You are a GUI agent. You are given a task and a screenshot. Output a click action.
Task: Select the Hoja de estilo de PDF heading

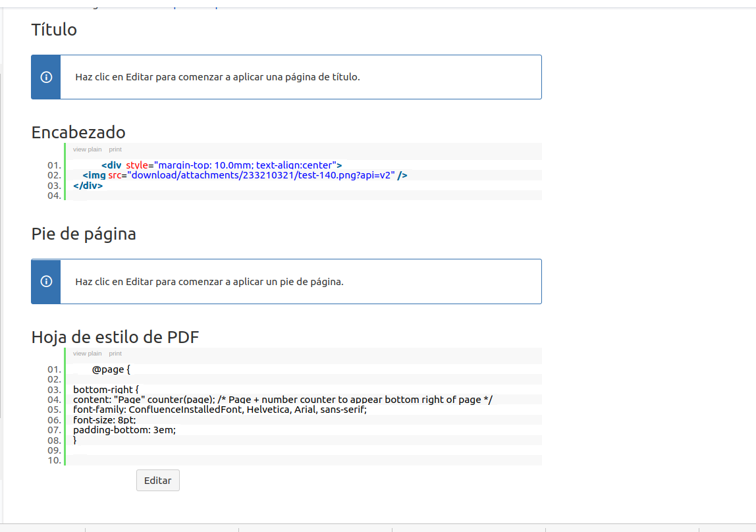pyautogui.click(x=115, y=337)
